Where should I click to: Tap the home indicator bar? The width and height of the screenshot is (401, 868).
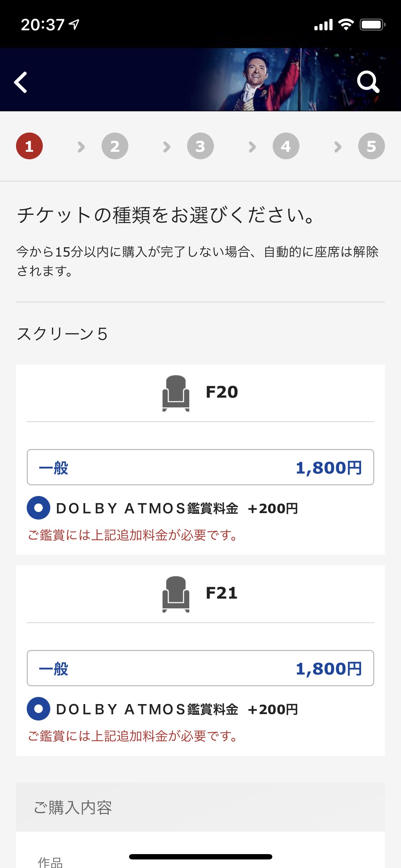pos(200,857)
